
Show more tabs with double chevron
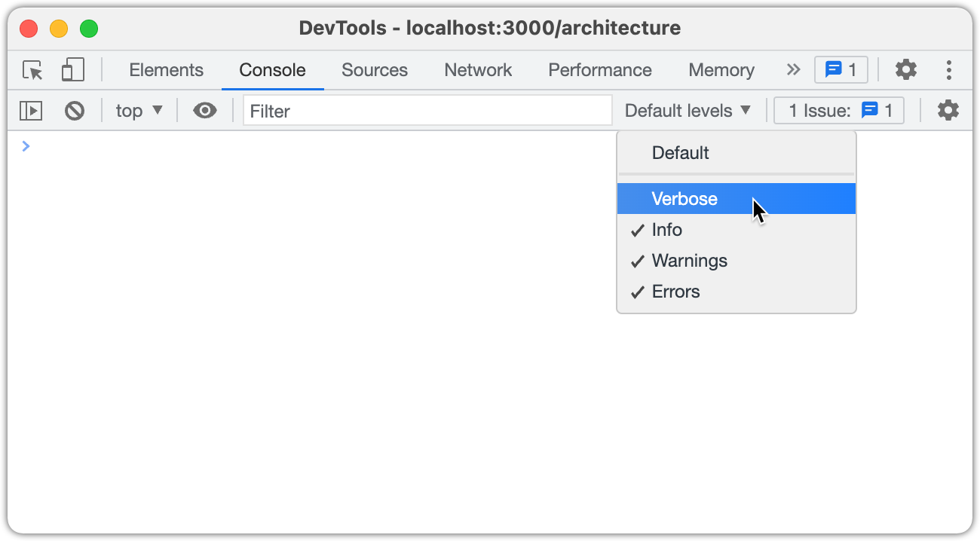pyautogui.click(x=793, y=70)
